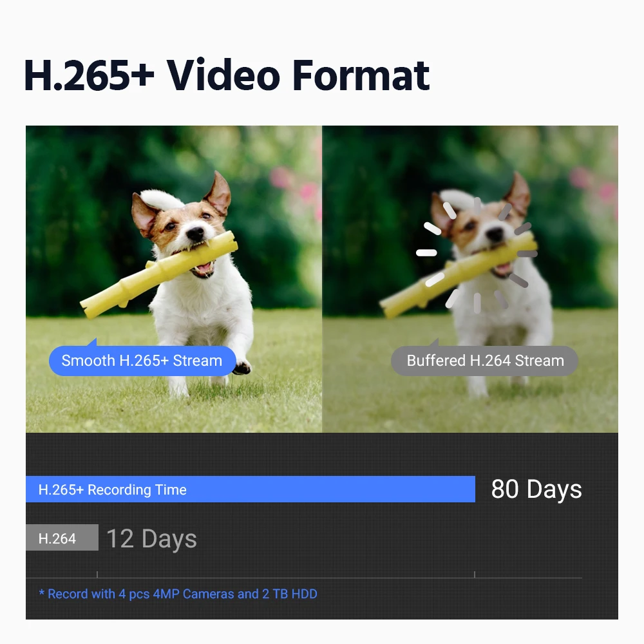Viewport: 644px width, 644px height.
Task: Click the 12 Days text
Action: coord(151,538)
